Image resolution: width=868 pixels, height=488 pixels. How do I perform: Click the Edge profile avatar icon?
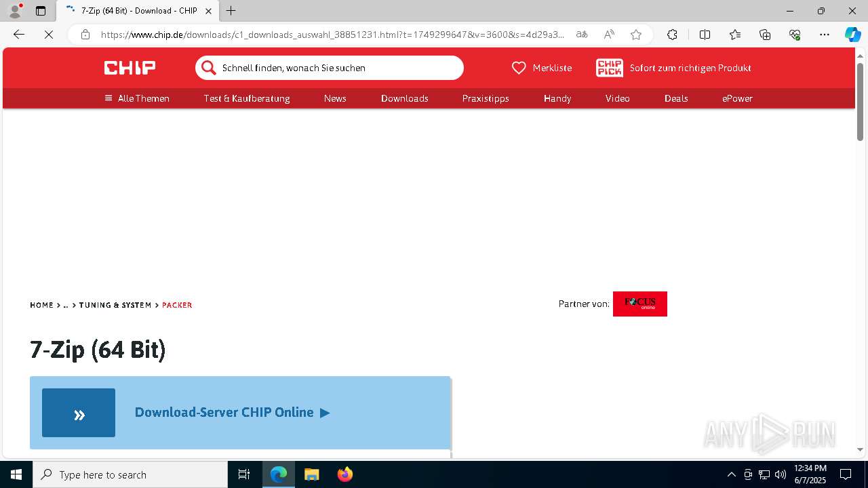[15, 11]
